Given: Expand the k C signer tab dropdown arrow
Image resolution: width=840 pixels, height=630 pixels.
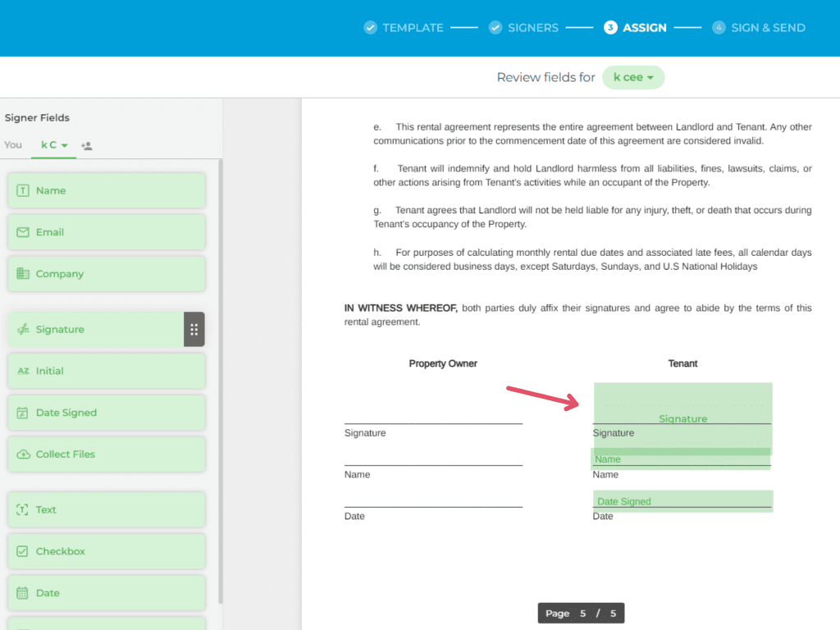Looking at the screenshot, I should pos(65,146).
